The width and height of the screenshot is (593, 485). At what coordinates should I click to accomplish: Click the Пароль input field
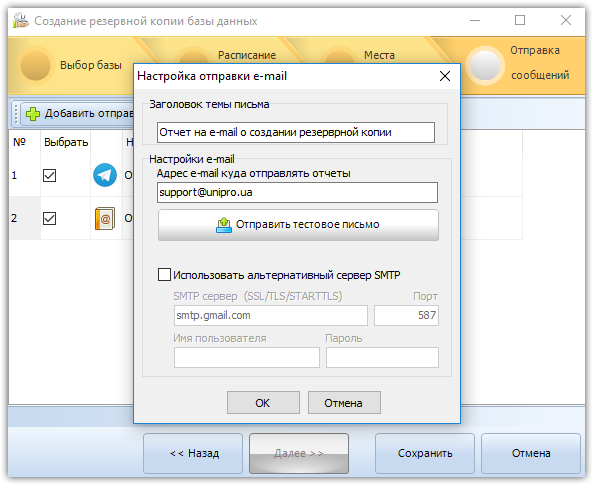tap(382, 358)
